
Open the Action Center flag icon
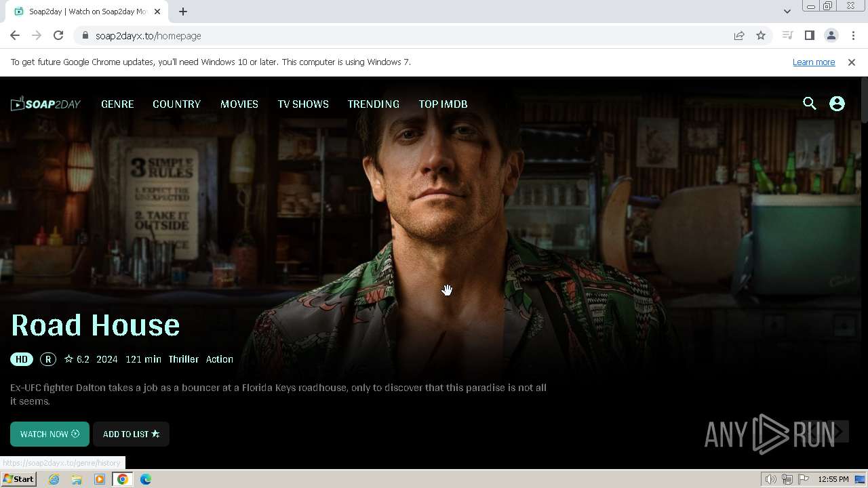(x=804, y=479)
